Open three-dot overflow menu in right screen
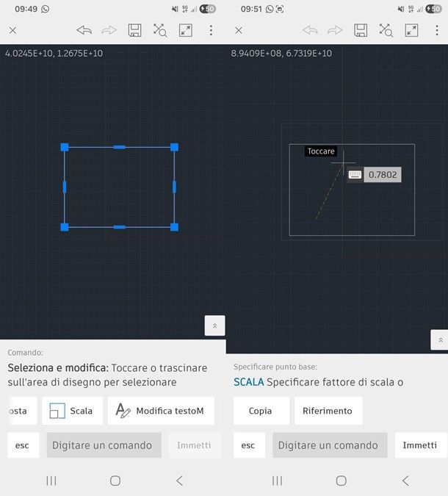Image resolution: width=448 pixels, height=496 pixels. click(x=437, y=30)
